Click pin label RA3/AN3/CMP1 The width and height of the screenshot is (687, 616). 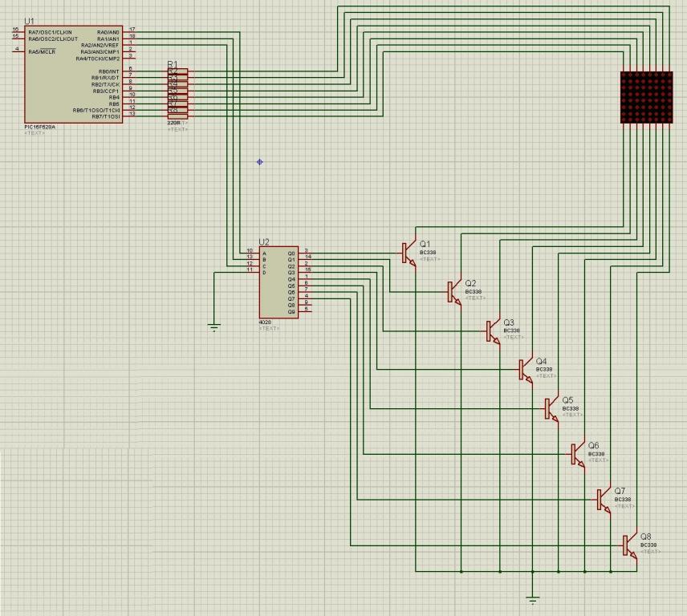[100, 52]
